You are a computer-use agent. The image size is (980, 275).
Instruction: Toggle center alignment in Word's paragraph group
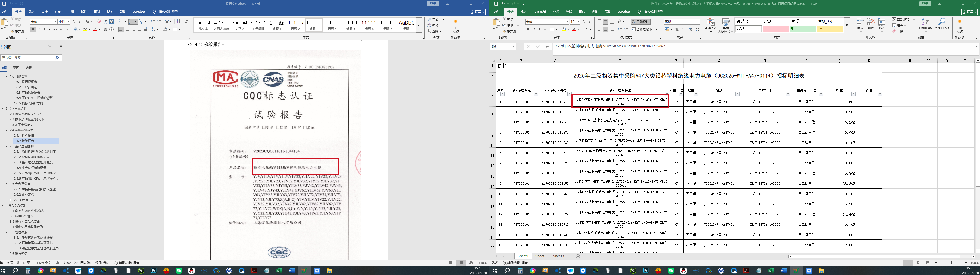(127, 30)
